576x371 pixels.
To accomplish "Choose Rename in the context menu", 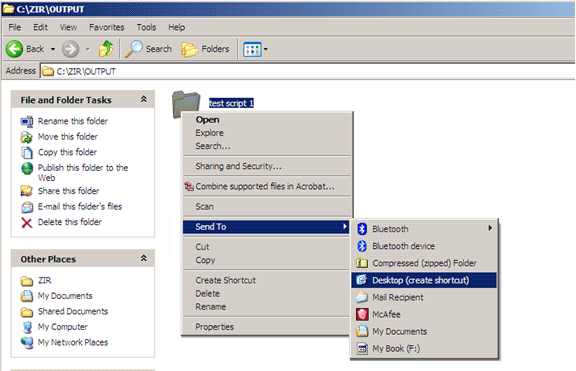I will tap(266, 307).
